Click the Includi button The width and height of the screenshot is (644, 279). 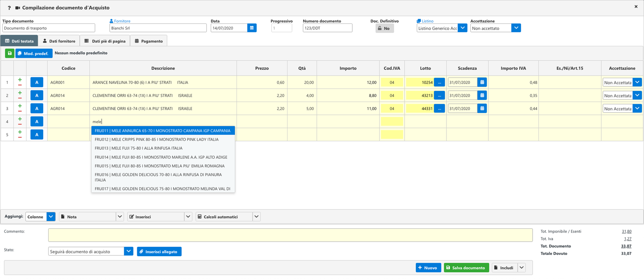tap(505, 268)
